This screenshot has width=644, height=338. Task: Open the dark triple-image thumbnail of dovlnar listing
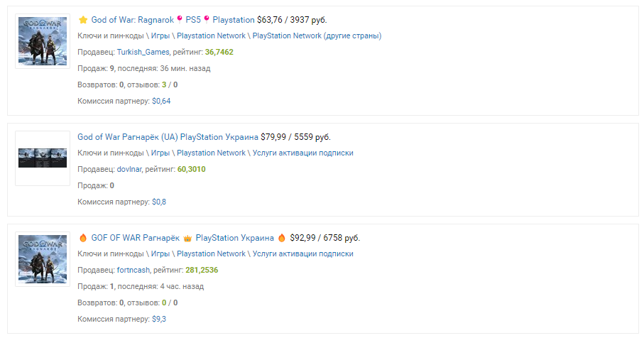click(43, 158)
